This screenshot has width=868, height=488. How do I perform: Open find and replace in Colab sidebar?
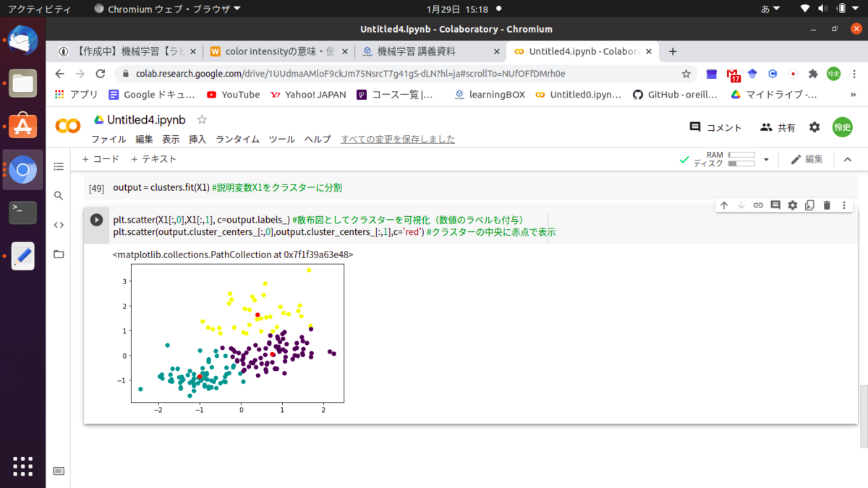click(x=59, y=196)
